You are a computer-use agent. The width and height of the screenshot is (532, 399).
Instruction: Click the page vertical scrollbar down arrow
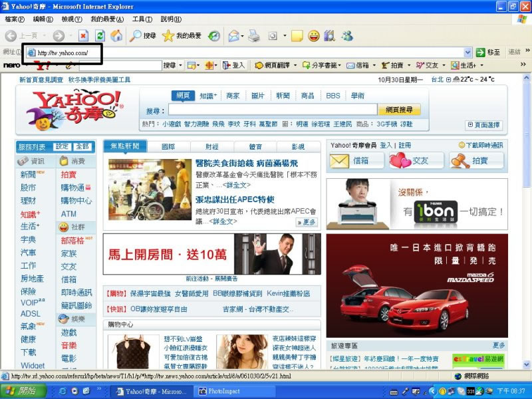coord(526,364)
